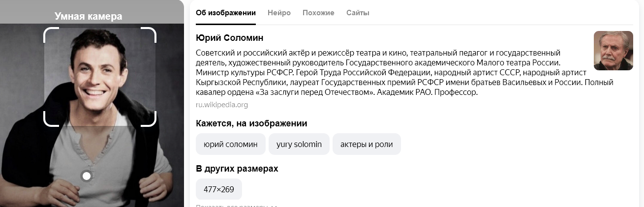Image resolution: width=644 pixels, height=207 pixels.
Task: Choose the yury solomin tag chip
Action: pyautogui.click(x=299, y=144)
